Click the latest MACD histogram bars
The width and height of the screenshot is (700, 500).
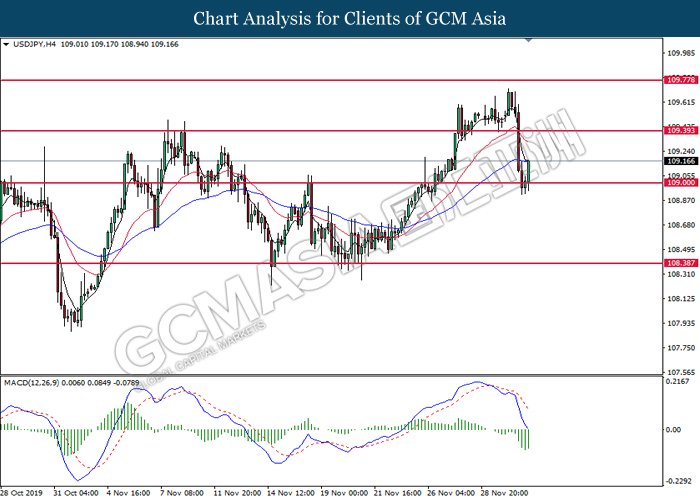524,439
